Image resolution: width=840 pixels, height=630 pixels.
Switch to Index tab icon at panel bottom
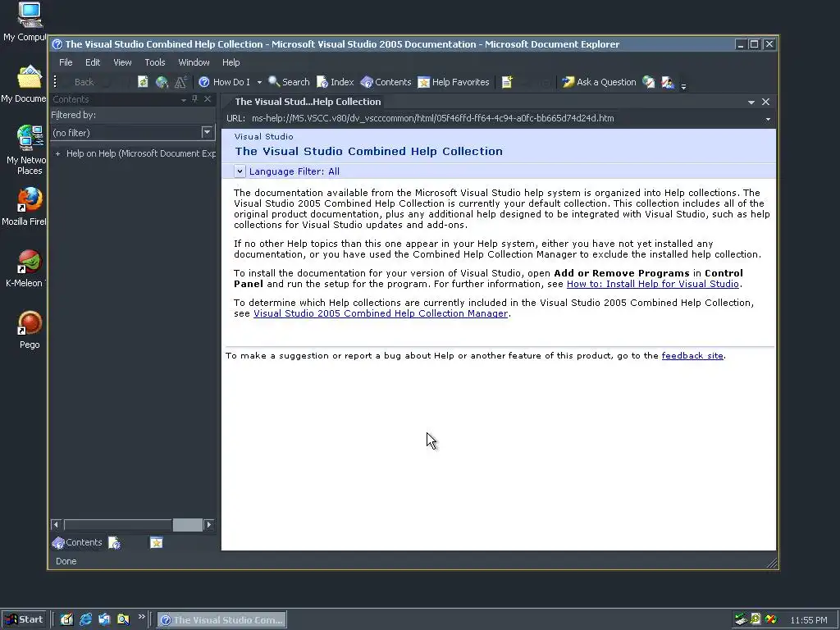(115, 543)
